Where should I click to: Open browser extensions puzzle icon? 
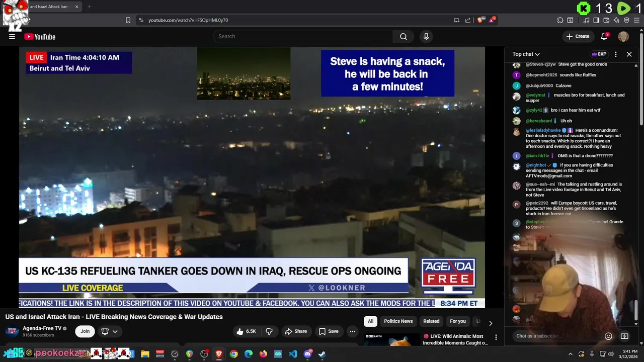coord(560,20)
